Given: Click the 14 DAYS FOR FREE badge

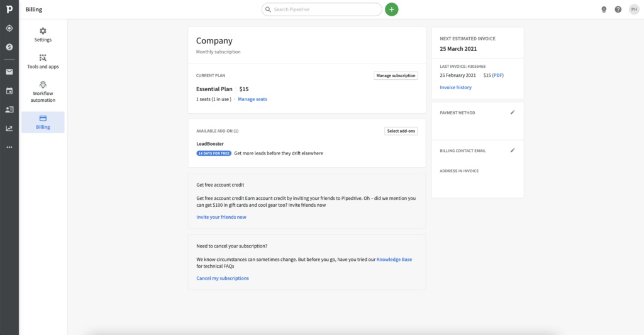Looking at the screenshot, I should point(214,153).
